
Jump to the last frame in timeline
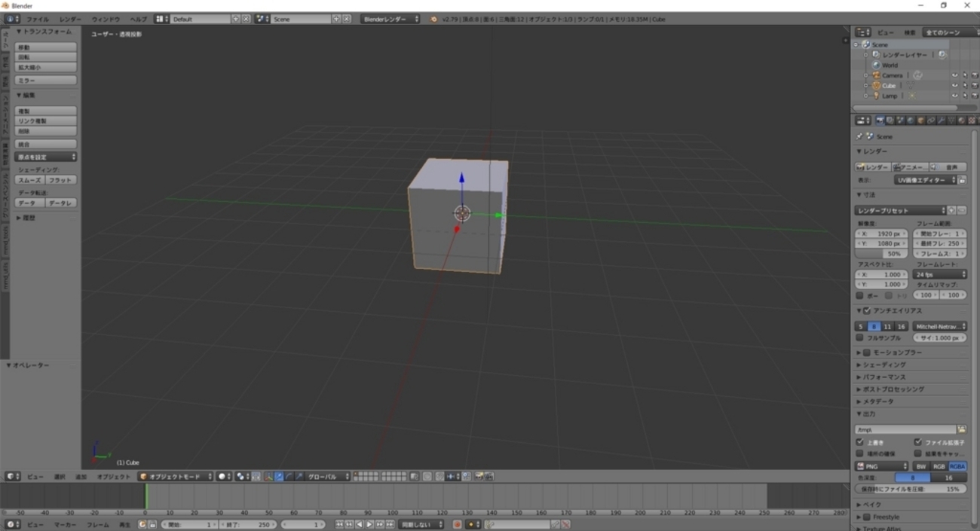[390, 524]
